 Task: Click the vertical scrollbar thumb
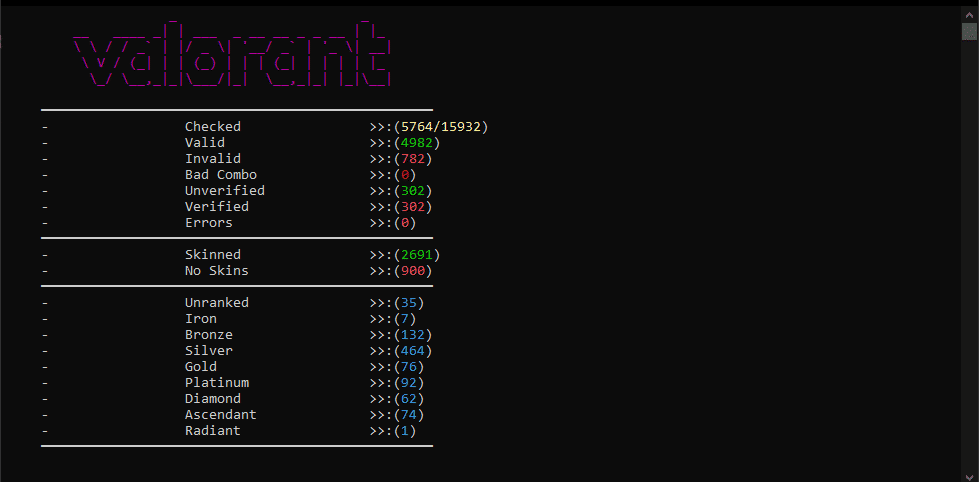click(x=969, y=31)
